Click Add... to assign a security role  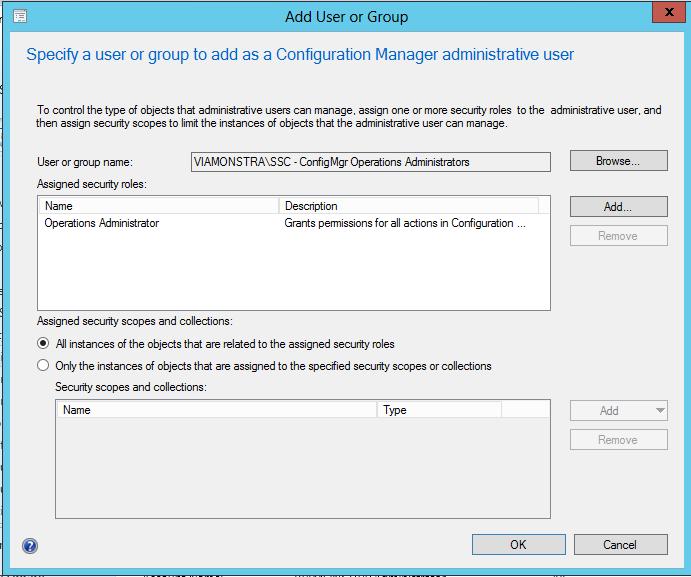(x=619, y=207)
